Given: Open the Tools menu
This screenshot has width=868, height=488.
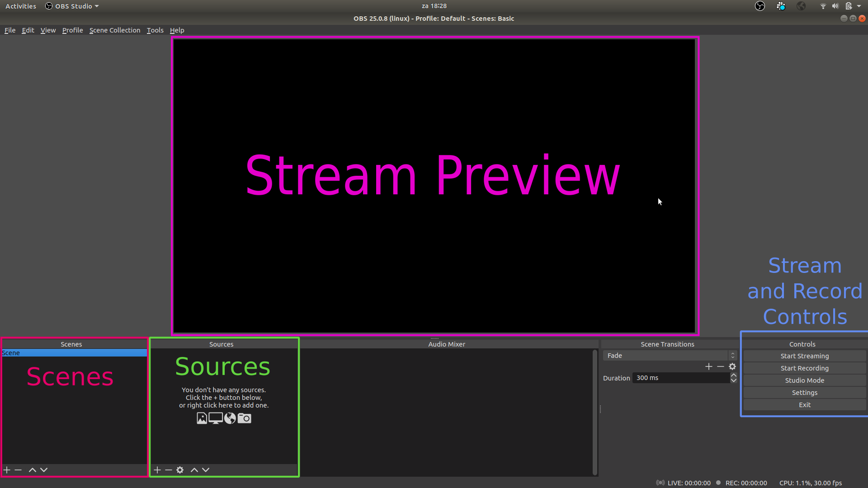Looking at the screenshot, I should pyautogui.click(x=155, y=30).
